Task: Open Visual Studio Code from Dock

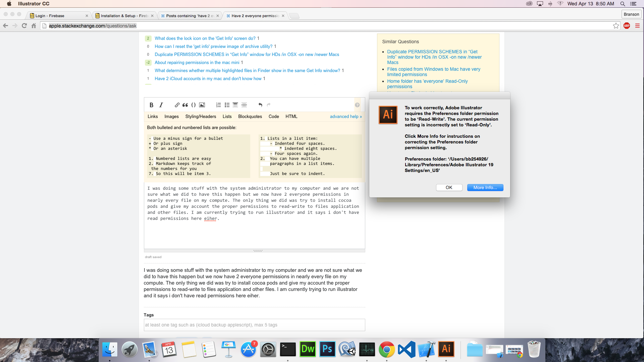Action: click(407, 350)
